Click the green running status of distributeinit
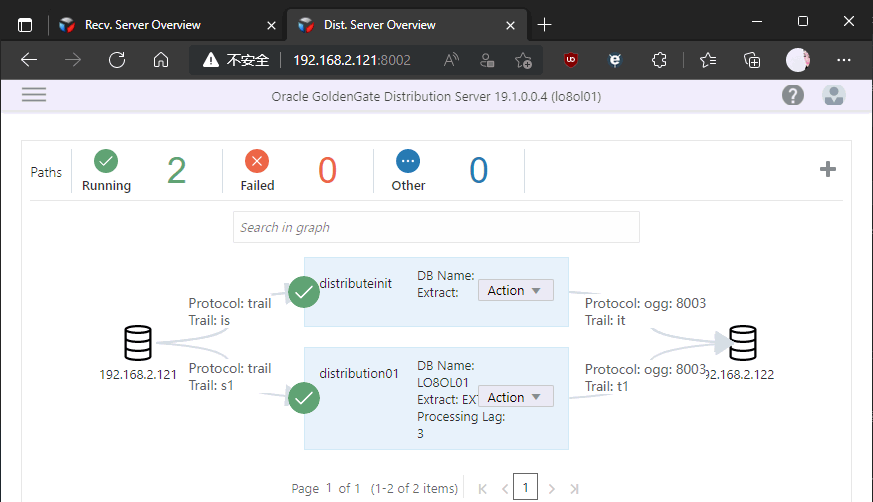This screenshot has height=502, width=873. (x=304, y=291)
